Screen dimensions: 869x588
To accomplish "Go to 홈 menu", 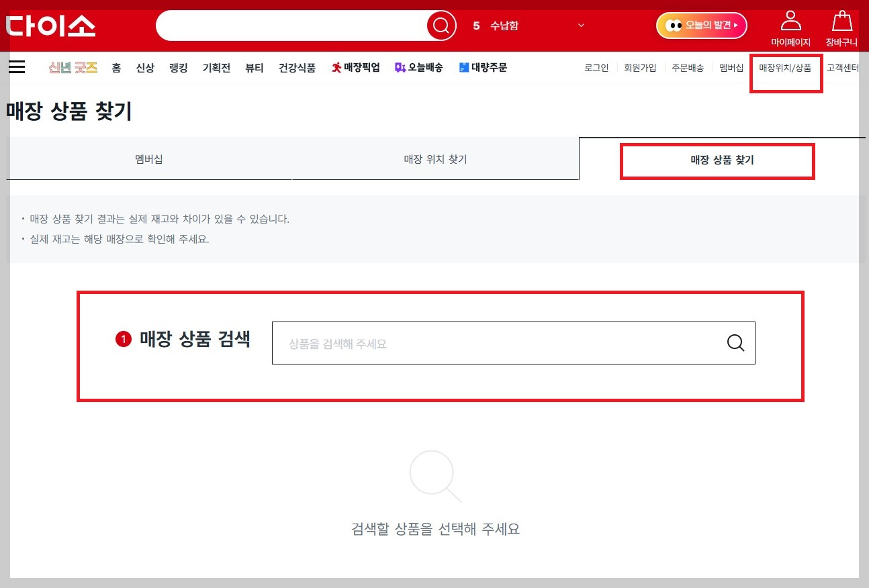I will coord(116,67).
